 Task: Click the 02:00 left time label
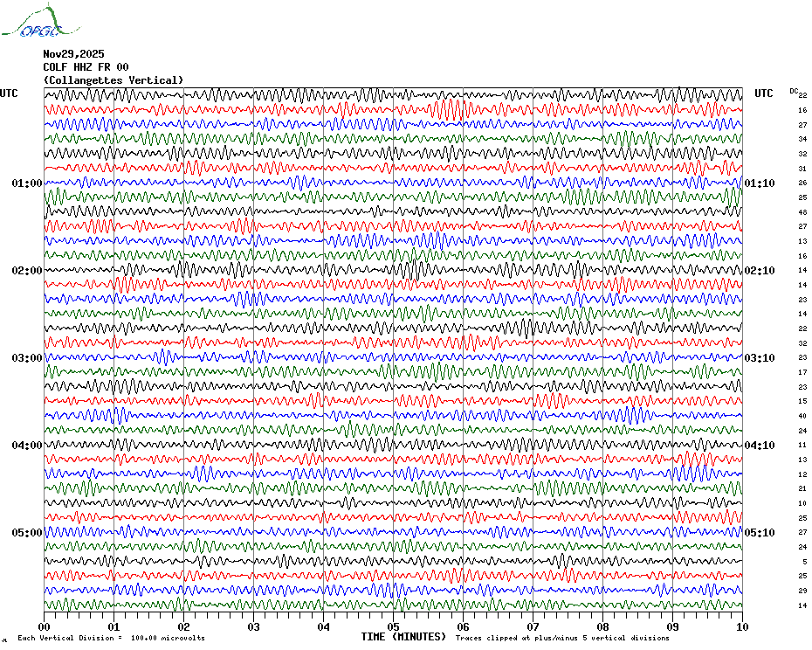tap(27, 271)
